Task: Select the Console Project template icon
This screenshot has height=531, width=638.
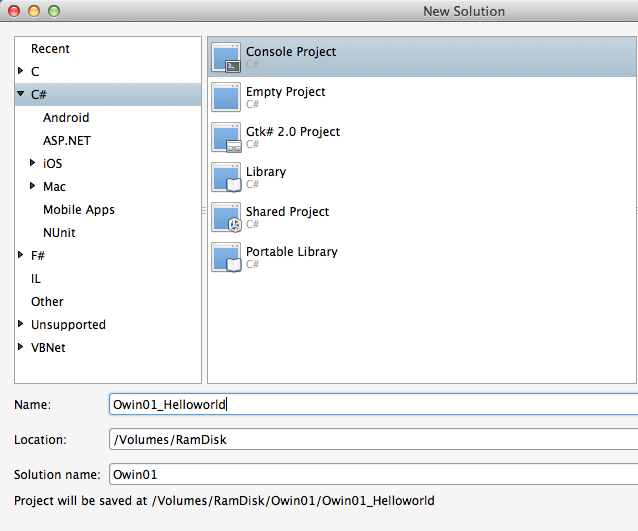Action: [227, 57]
